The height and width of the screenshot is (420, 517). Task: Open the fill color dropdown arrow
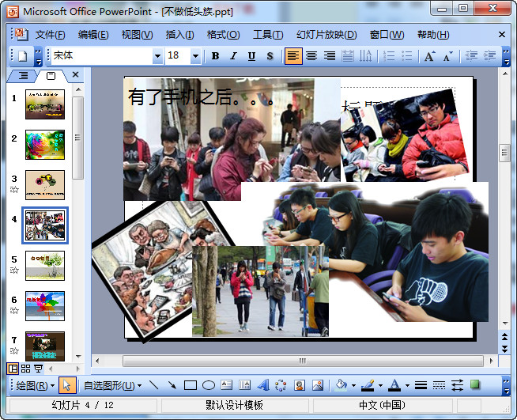pyautogui.click(x=354, y=385)
